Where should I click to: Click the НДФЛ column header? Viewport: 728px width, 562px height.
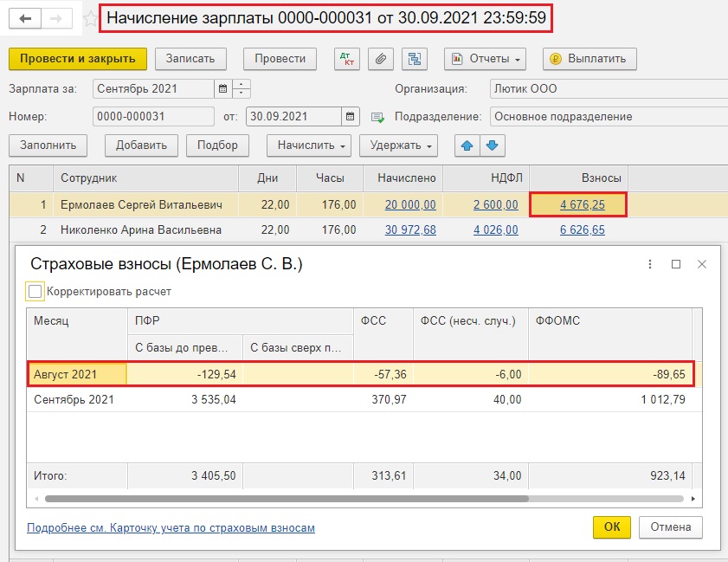click(486, 178)
